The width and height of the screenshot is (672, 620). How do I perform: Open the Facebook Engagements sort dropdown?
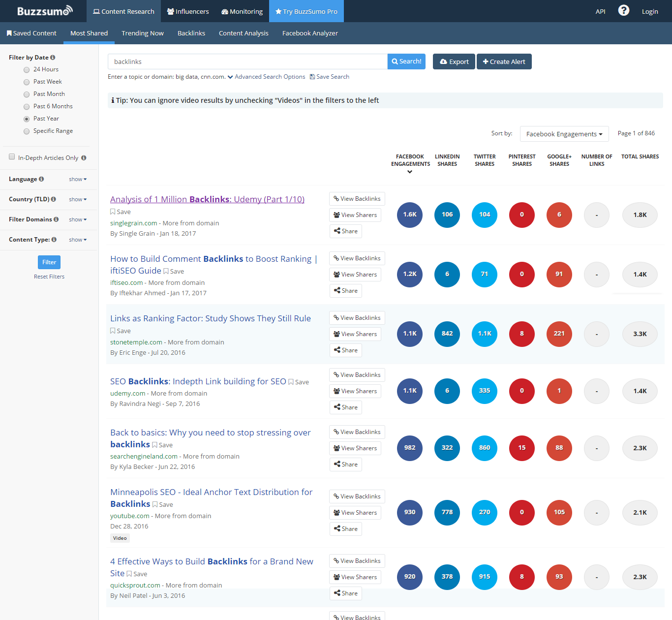(x=564, y=134)
